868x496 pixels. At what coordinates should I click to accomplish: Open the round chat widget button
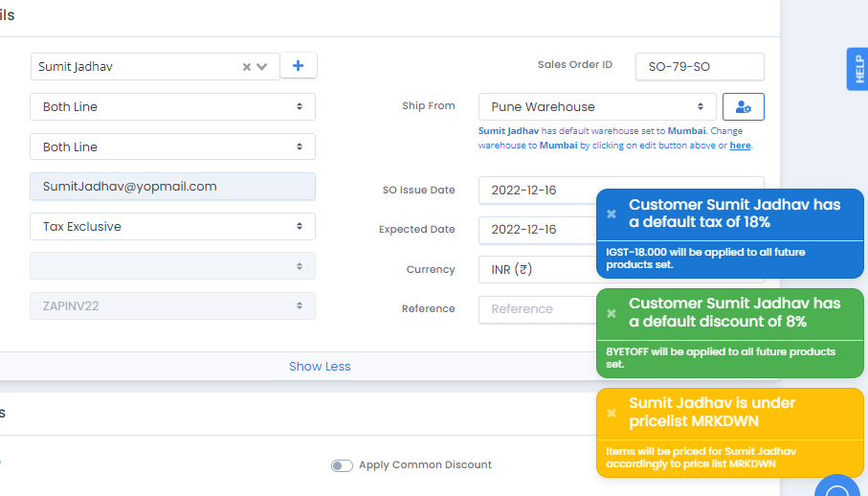point(837,487)
